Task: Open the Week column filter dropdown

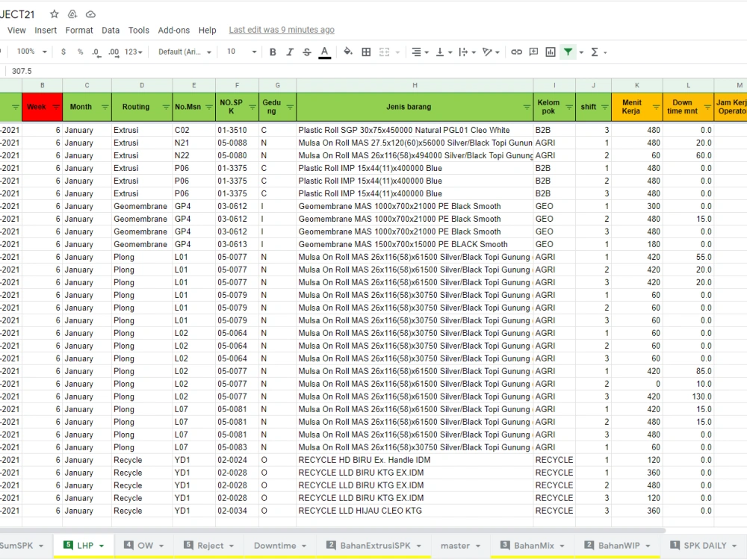Action: pyautogui.click(x=55, y=107)
